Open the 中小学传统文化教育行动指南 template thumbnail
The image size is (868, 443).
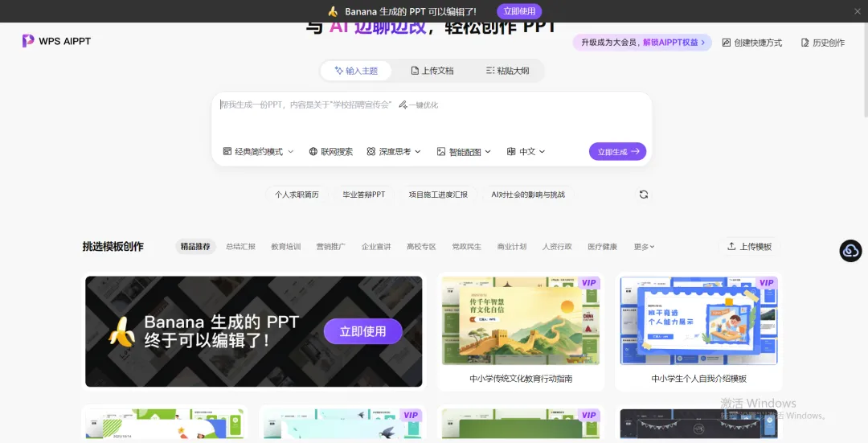[520, 321]
